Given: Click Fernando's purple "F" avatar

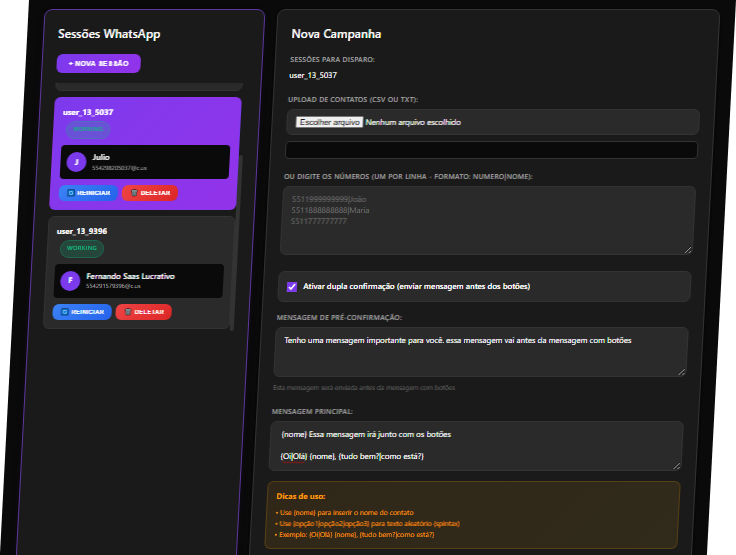Looking at the screenshot, I should 70,281.
